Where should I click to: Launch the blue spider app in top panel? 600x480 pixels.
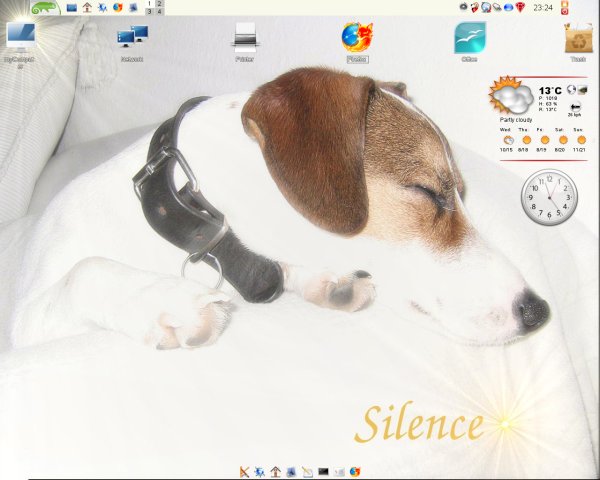click(x=102, y=8)
